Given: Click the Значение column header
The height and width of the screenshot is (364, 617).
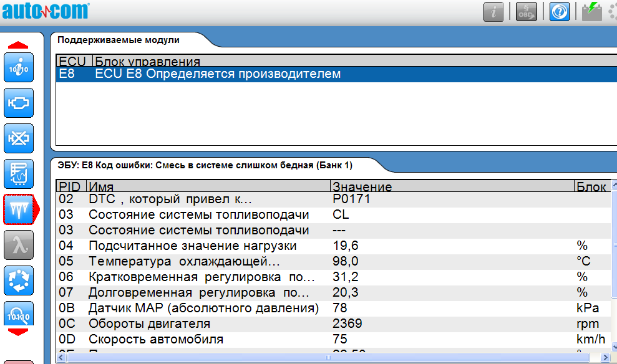Looking at the screenshot, I should pyautogui.click(x=362, y=186).
